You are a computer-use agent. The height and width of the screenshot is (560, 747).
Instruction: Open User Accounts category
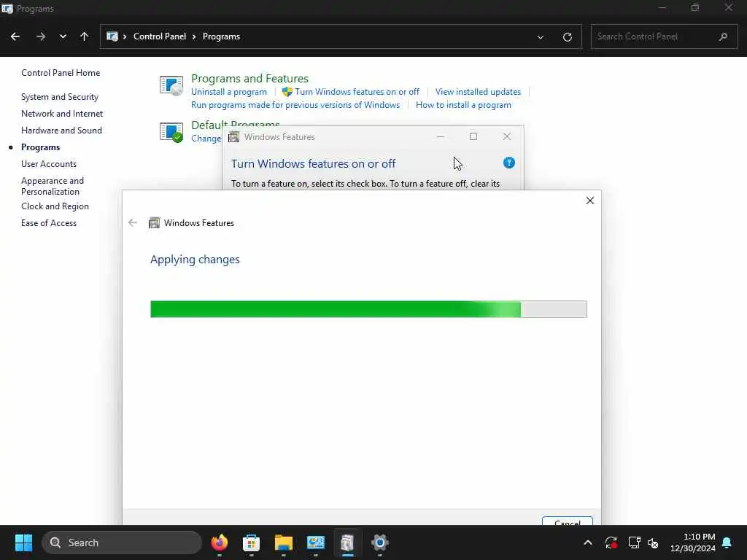pos(49,164)
